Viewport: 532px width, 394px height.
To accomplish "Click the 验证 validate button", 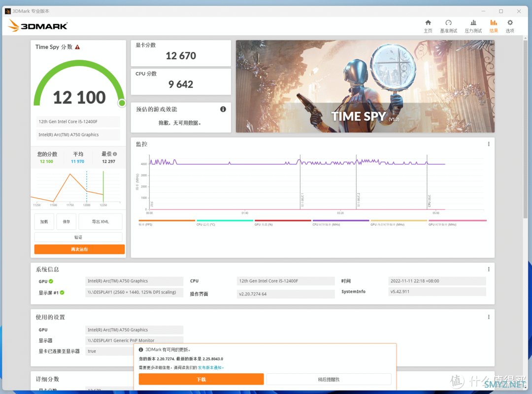I will 78,237.
